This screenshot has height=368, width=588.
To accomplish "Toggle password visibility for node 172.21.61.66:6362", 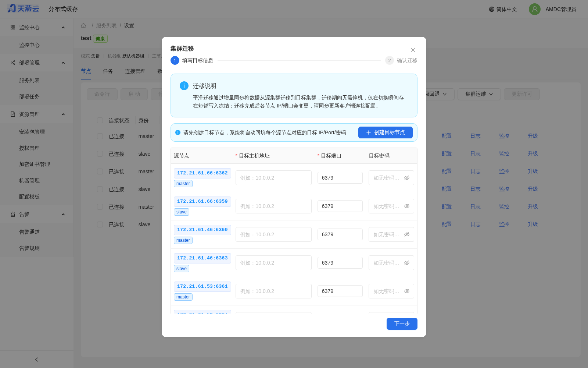I will 407,178.
